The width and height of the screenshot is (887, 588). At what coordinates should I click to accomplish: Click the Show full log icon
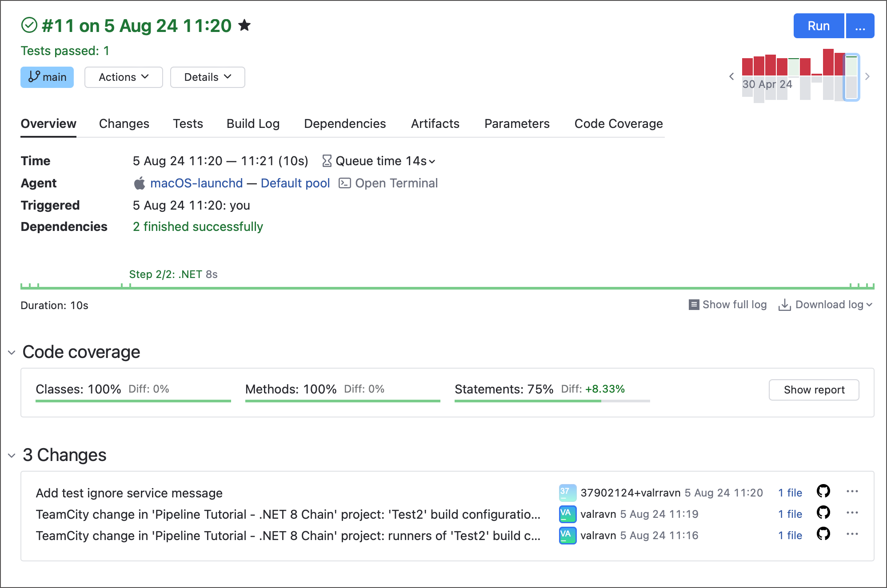[694, 305]
